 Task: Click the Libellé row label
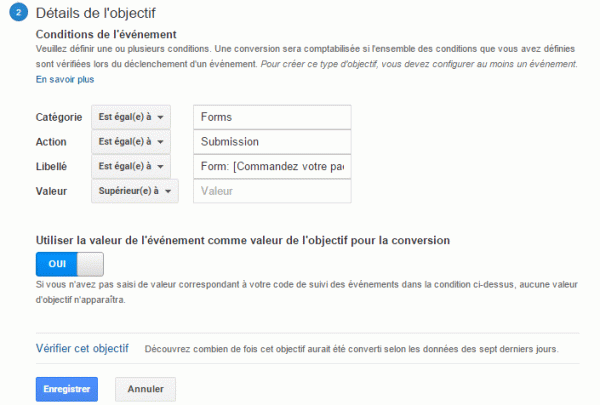pyautogui.click(x=52, y=165)
